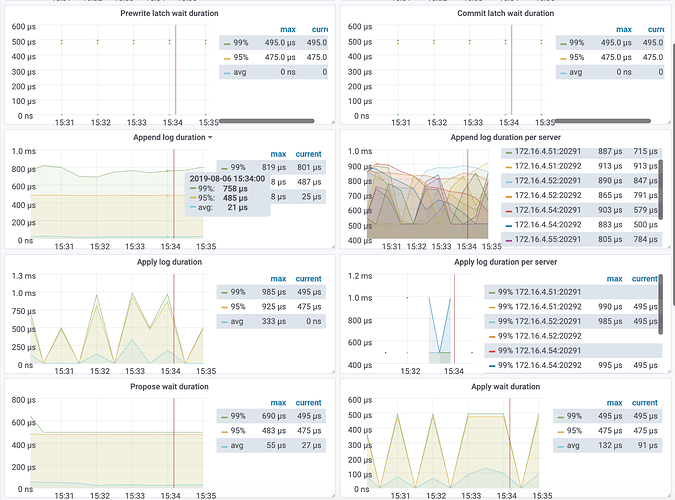The width and height of the screenshot is (675, 500).
Task: Click green color line beside 99% in Propose wait legend
Action: pos(224,417)
